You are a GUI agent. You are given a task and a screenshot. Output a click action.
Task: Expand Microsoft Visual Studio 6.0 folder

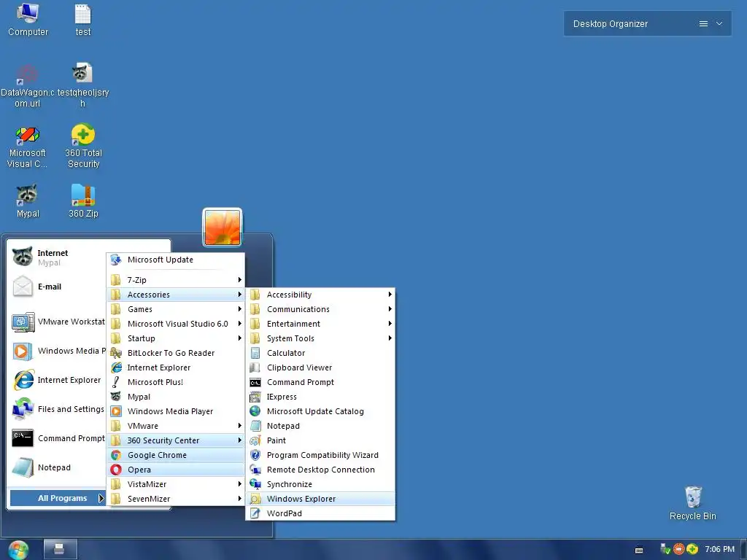pyautogui.click(x=175, y=324)
